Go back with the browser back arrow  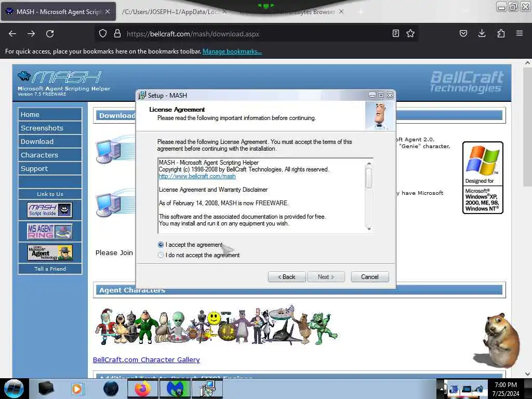pyautogui.click(x=12, y=34)
